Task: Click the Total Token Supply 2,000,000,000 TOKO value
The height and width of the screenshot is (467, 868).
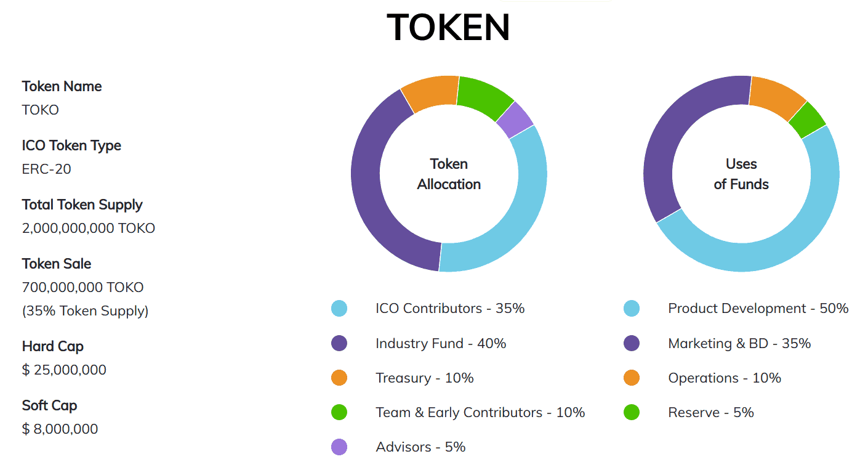Action: pyautogui.click(x=89, y=228)
